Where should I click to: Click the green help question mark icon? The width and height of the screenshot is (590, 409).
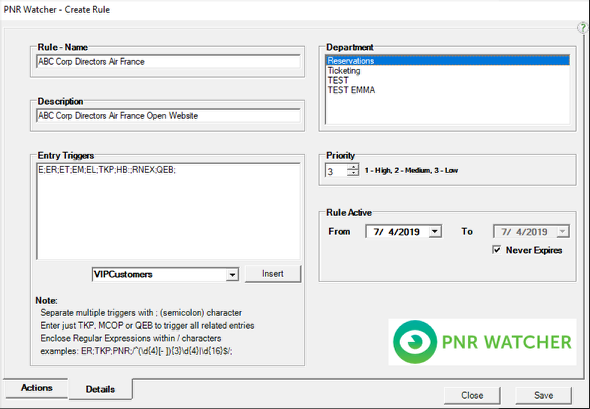(583, 28)
